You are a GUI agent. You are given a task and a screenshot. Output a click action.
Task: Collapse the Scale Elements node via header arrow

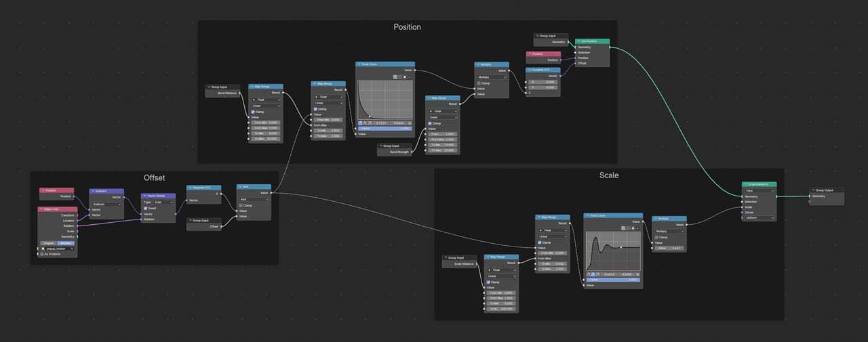(745, 184)
